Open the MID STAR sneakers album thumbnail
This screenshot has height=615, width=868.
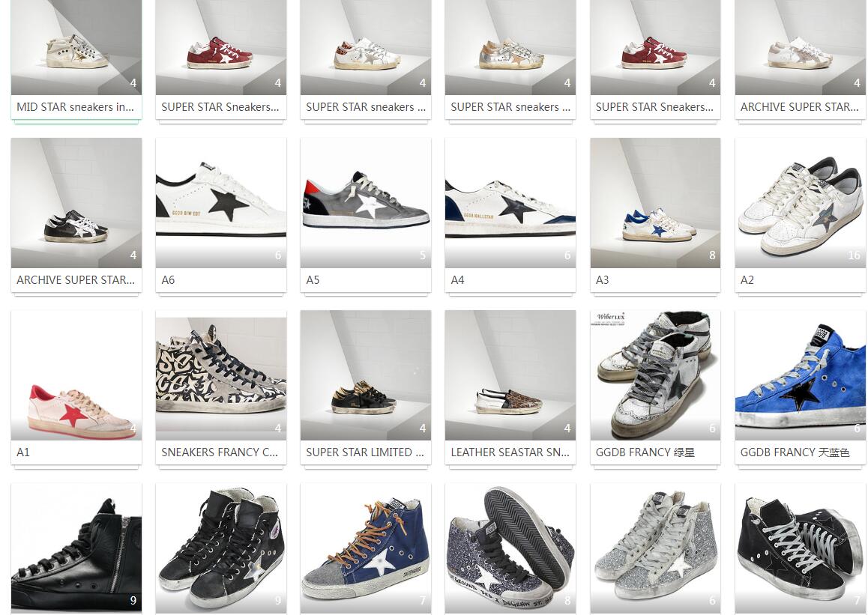[76, 47]
